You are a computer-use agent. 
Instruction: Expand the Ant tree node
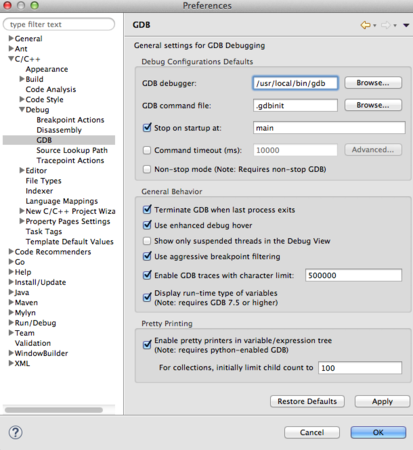coord(11,48)
